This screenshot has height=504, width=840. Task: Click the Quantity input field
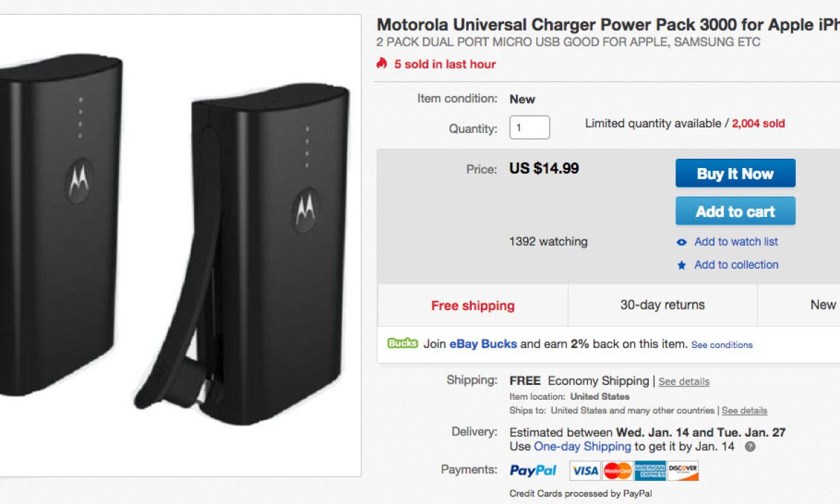click(529, 127)
